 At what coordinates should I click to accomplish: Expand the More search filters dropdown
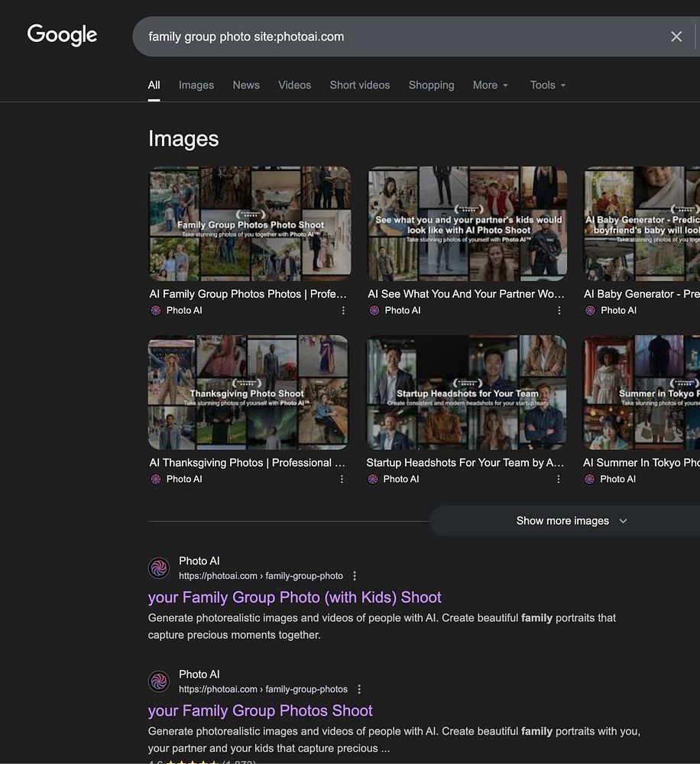pyautogui.click(x=490, y=85)
